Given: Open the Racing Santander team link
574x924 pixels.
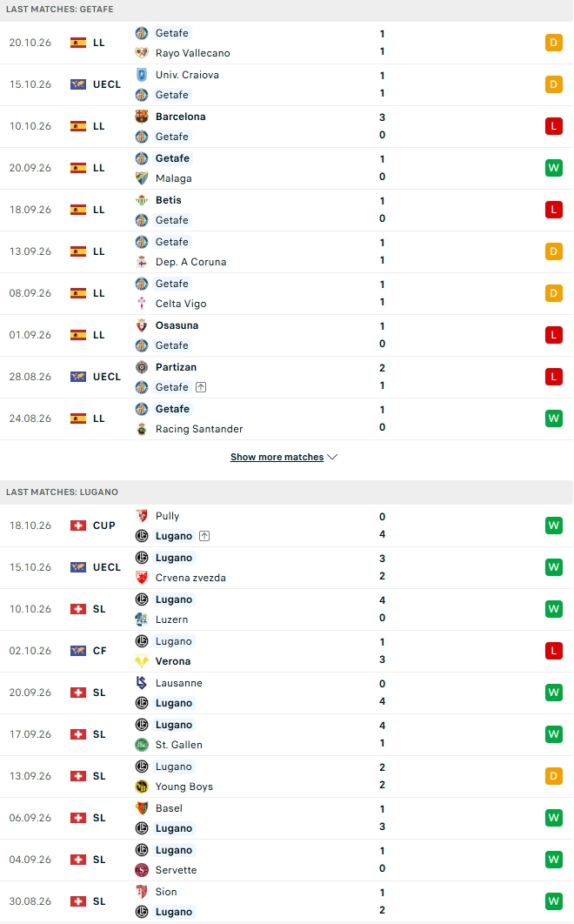Looking at the screenshot, I should click(x=199, y=429).
